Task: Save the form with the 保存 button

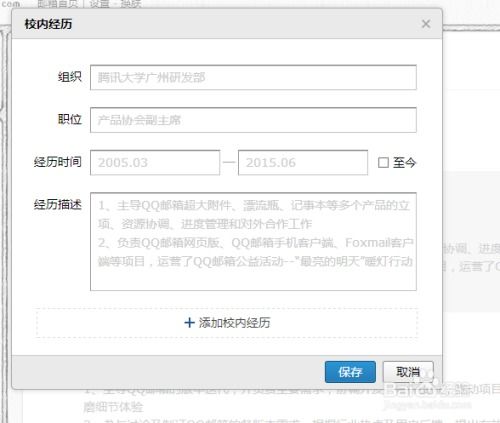Action: (x=350, y=372)
